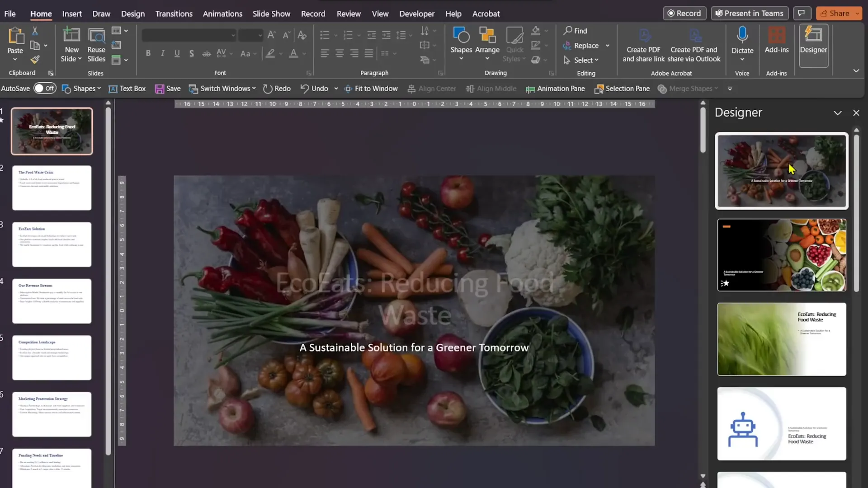
Task: Toggle the AutoSave switch
Action: (x=45, y=88)
